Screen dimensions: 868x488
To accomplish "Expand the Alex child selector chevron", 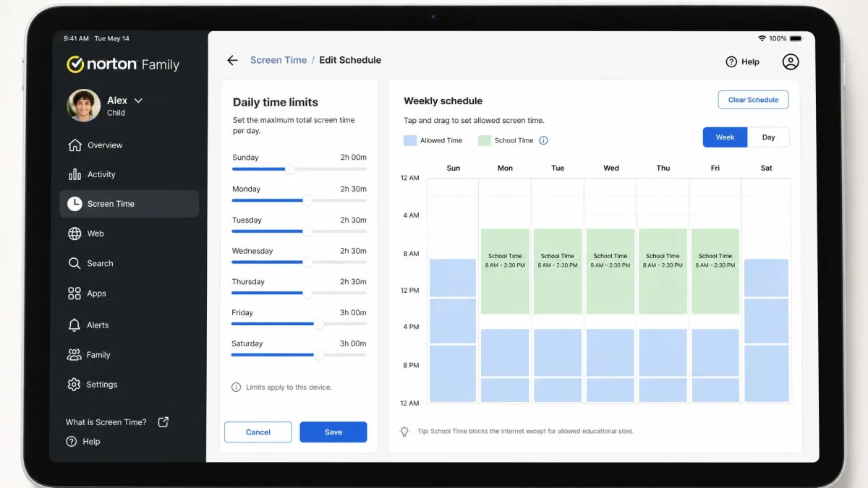I will [x=138, y=100].
